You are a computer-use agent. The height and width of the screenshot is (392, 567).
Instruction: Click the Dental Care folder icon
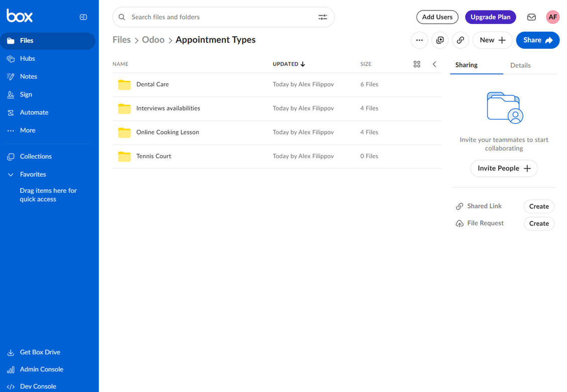point(124,85)
